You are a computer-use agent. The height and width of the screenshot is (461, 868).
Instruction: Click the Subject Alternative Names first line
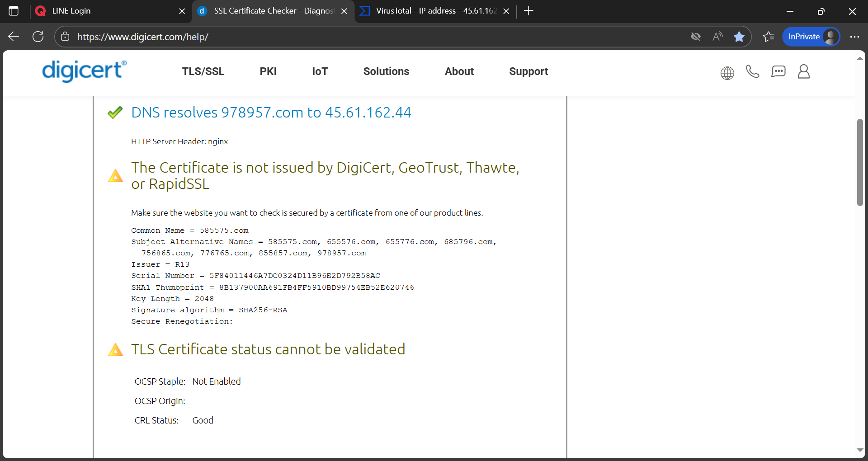(x=314, y=242)
